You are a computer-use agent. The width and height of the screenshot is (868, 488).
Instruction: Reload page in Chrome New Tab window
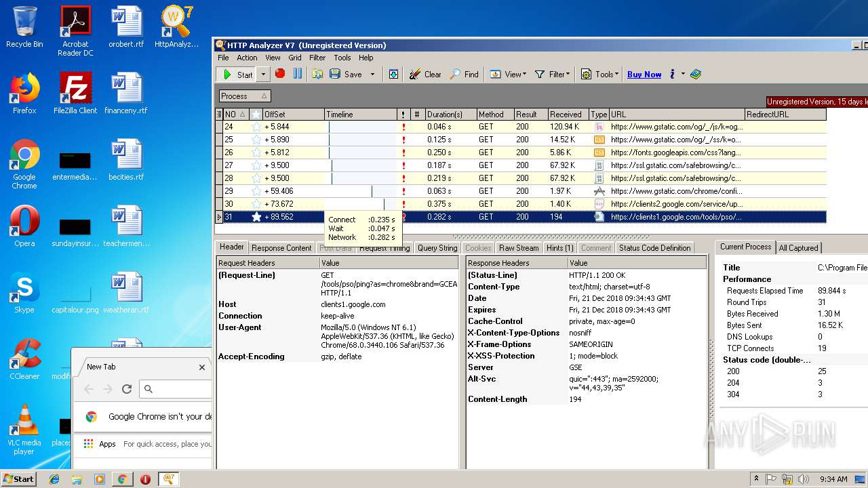pos(126,389)
